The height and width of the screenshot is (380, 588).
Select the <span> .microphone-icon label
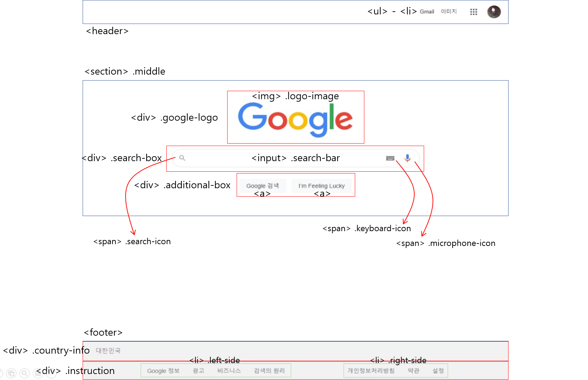pos(446,243)
